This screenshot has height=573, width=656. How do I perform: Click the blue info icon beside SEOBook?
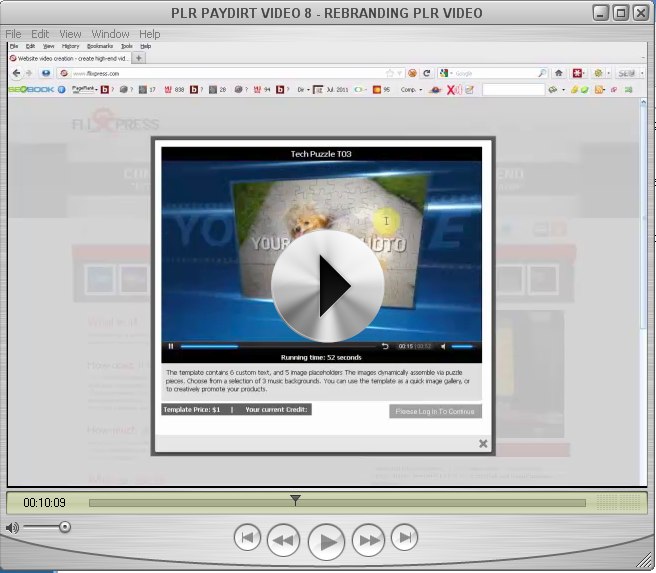pyautogui.click(x=62, y=89)
